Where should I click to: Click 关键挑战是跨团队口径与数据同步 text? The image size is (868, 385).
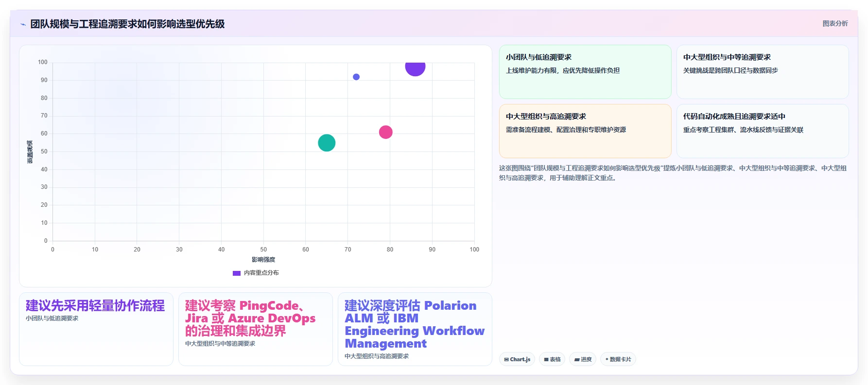click(730, 70)
